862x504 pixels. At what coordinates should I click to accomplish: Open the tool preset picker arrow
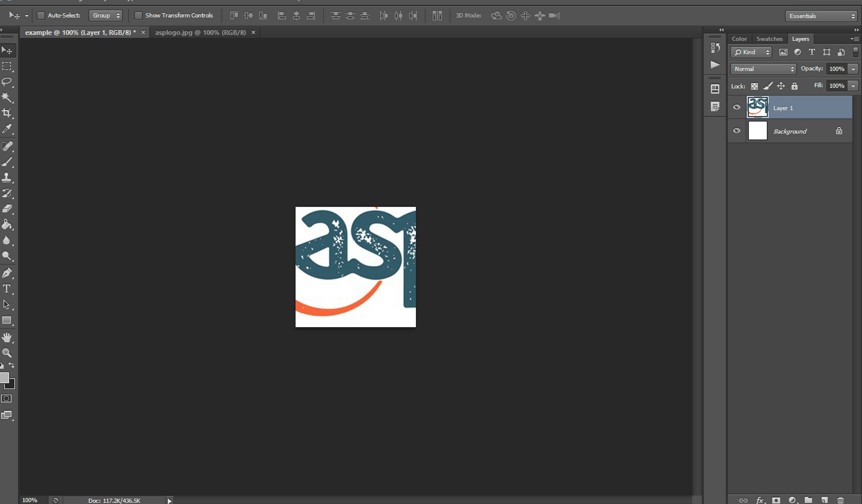click(26, 16)
